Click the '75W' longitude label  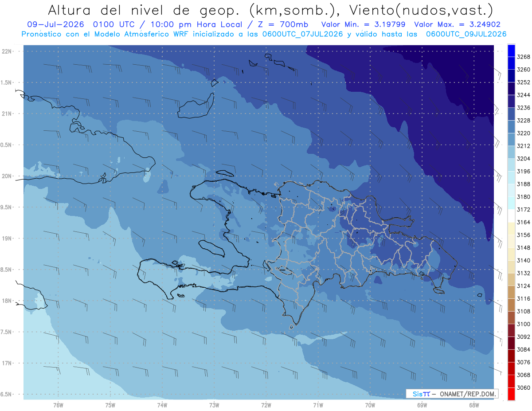110,405
